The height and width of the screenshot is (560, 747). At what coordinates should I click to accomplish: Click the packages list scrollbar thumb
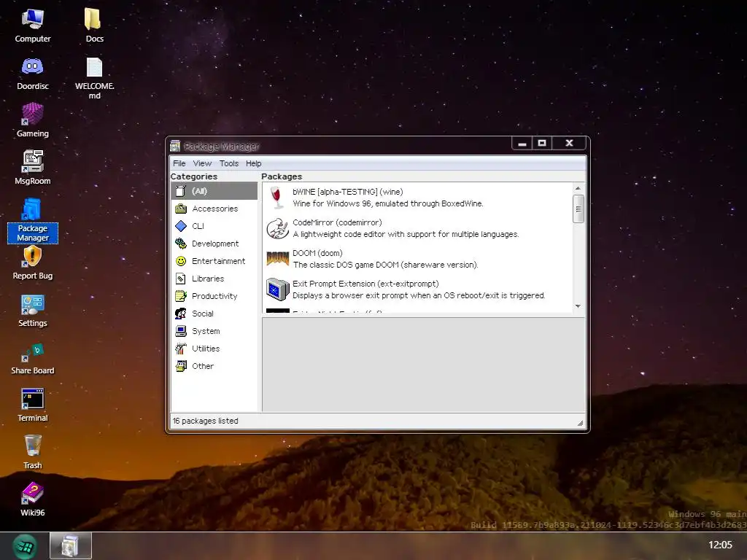pyautogui.click(x=578, y=209)
